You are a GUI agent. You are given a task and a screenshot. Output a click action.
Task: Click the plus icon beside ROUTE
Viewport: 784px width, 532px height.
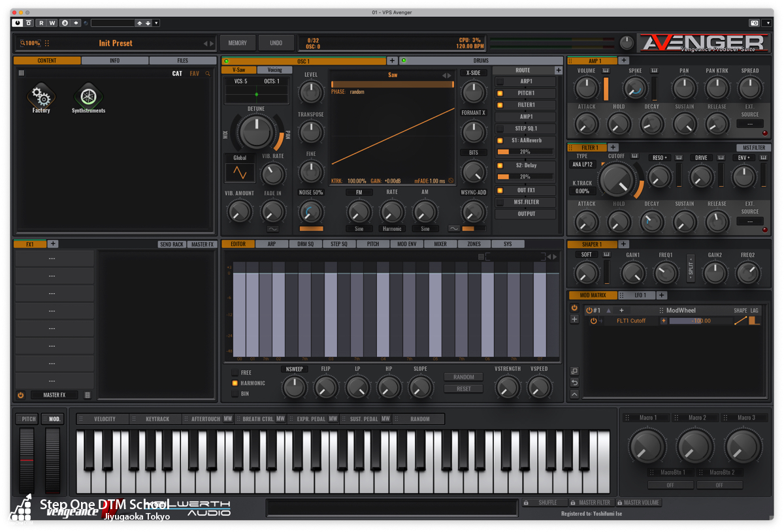pyautogui.click(x=559, y=70)
